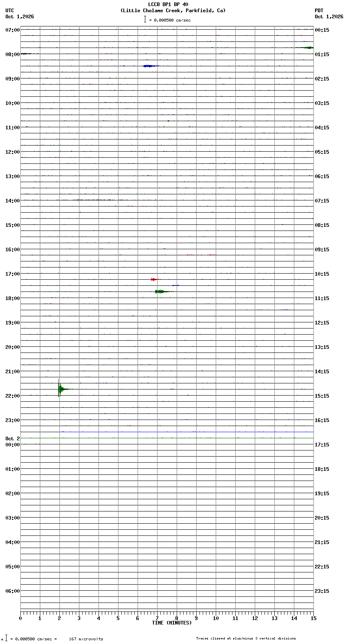346x644 pixels.
Task: Click the '20:15' PDT row label
Action: 322,518
